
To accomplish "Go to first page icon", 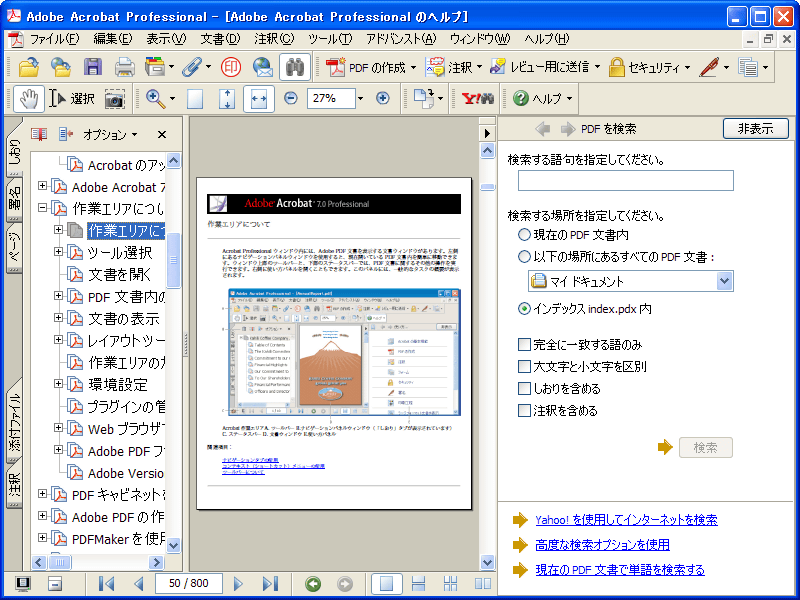I will 106,583.
